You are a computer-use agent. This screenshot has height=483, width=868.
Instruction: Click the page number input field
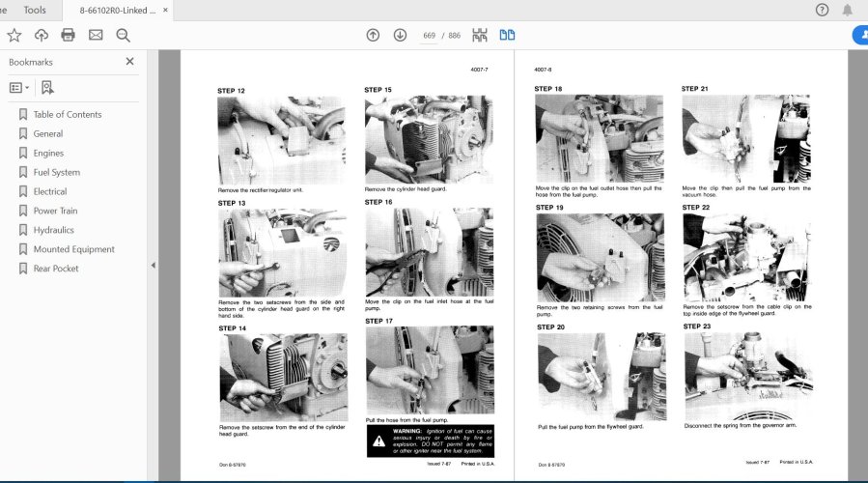coord(430,35)
